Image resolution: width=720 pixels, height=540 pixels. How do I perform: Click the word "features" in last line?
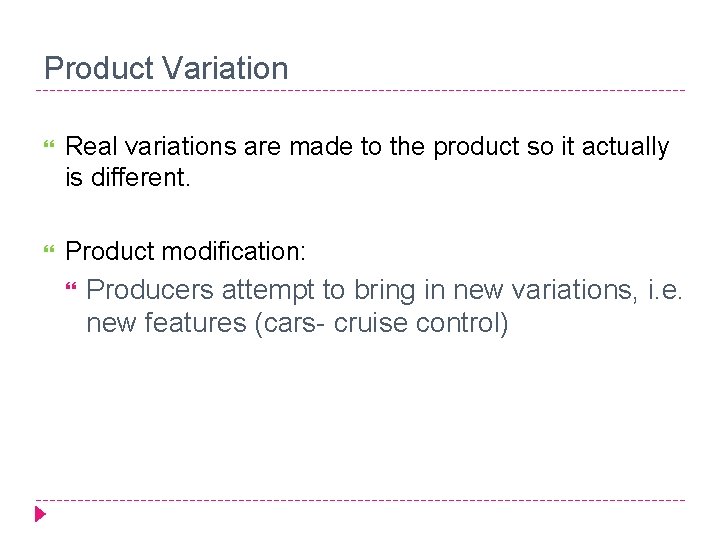[196, 322]
